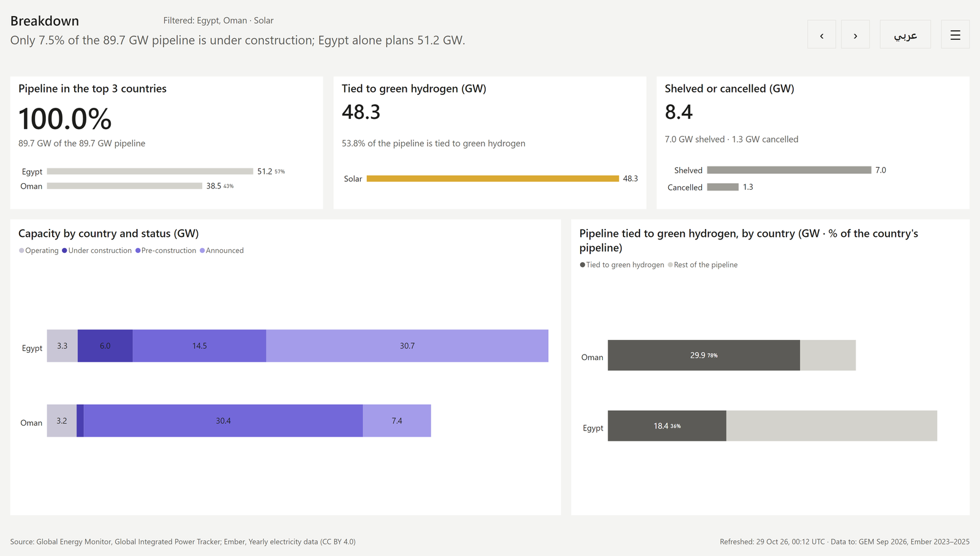Click the Cancelled 1.3 bar
Viewport: 980px width, 556px height.
point(723,187)
